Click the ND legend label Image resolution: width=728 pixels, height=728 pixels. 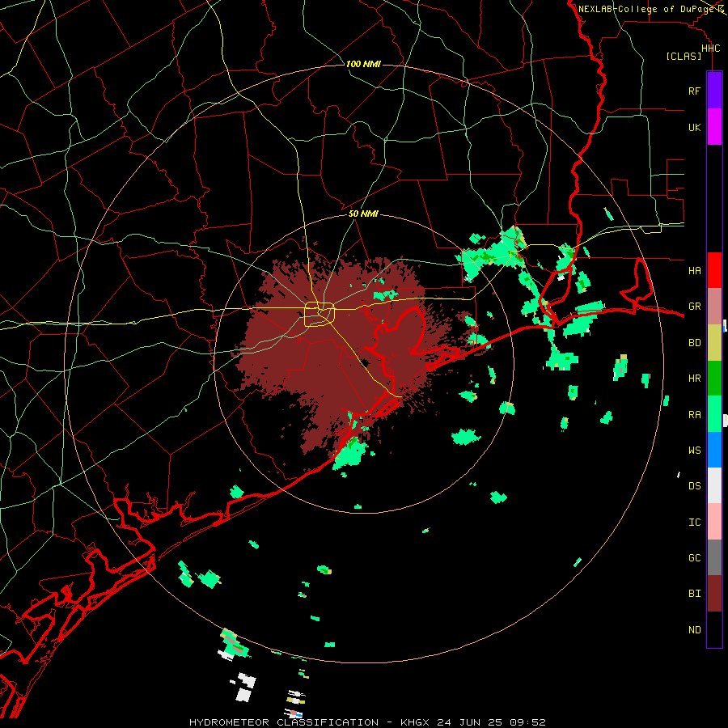694,630
